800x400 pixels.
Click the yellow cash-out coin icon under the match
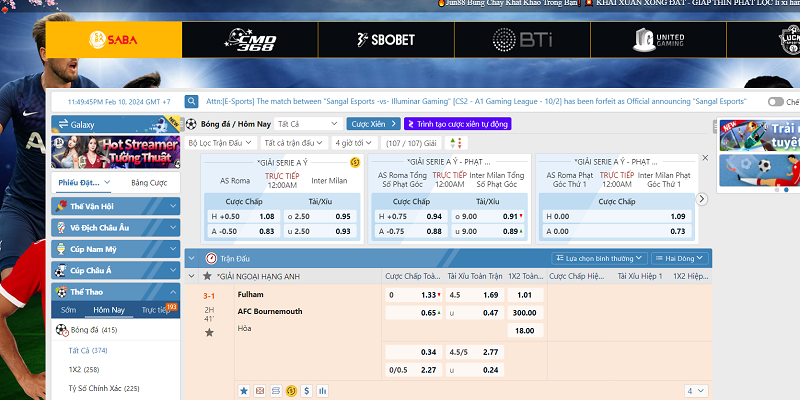[291, 391]
